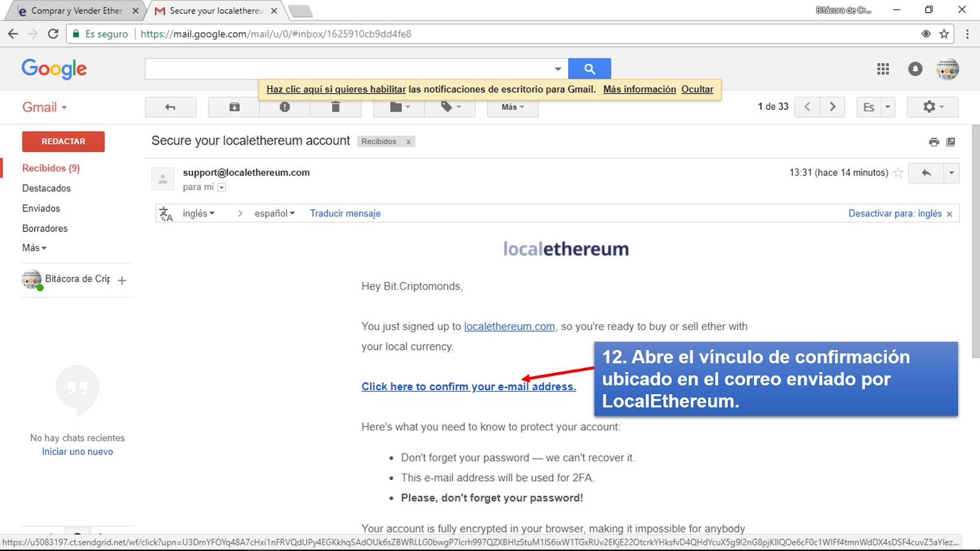Select source language inglés dropdown

tap(198, 213)
